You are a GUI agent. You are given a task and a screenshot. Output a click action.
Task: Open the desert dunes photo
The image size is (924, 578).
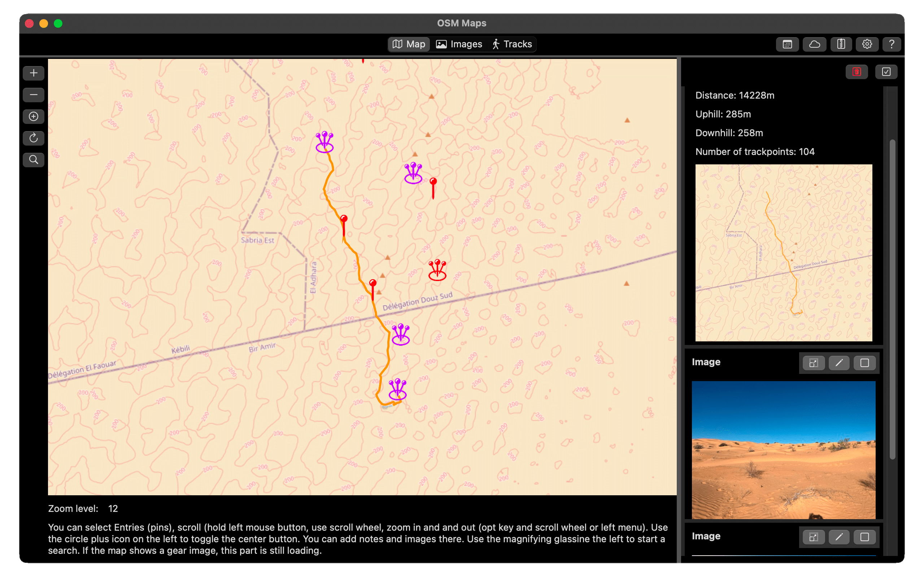click(x=784, y=450)
